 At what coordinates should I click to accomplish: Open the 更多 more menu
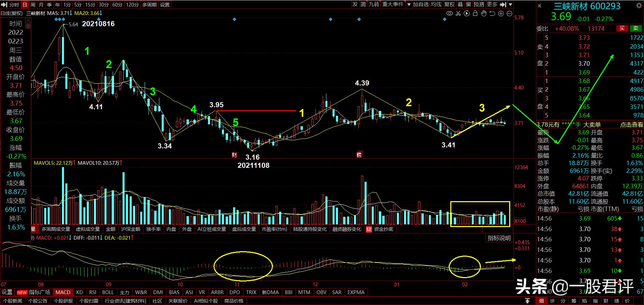pos(492,4)
